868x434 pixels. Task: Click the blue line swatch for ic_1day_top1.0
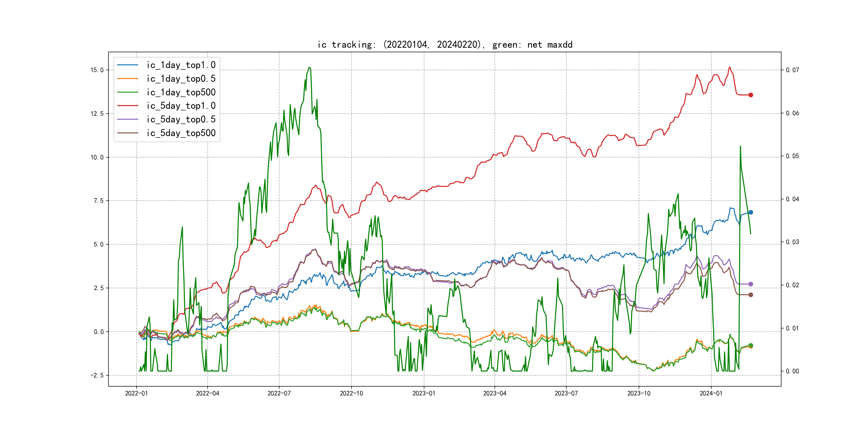click(x=127, y=65)
